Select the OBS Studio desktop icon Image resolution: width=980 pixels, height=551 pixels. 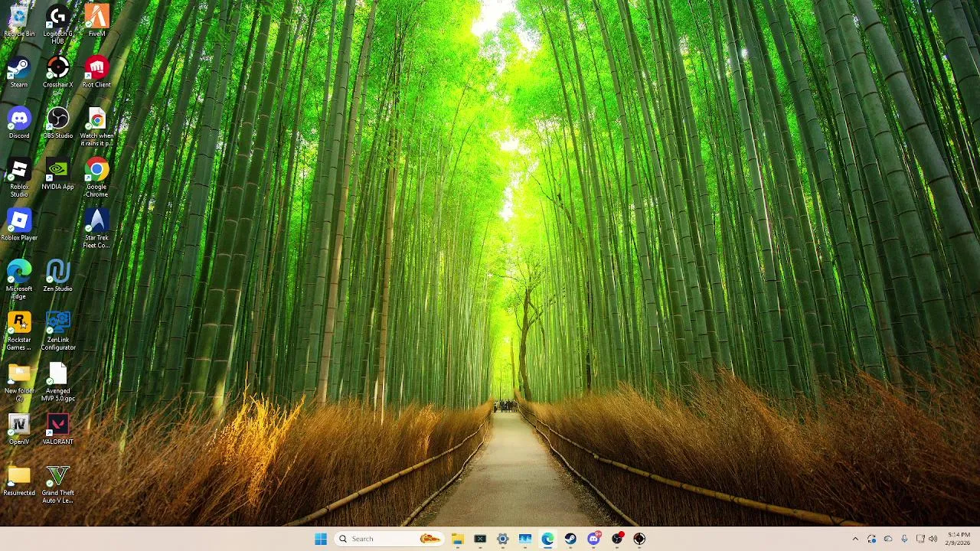click(57, 123)
